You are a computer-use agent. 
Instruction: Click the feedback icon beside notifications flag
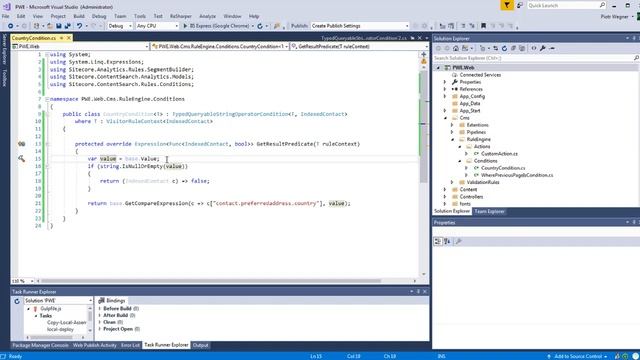tap(520, 5)
